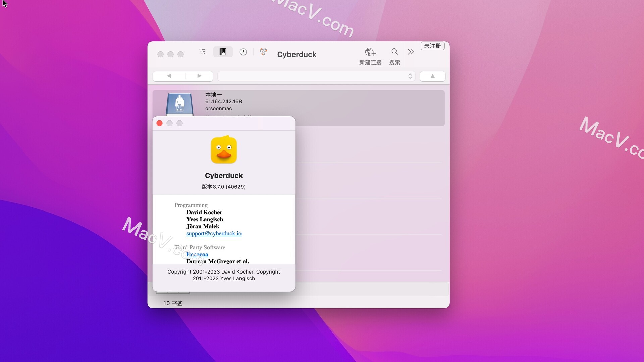Click the copyright notice text

224,275
